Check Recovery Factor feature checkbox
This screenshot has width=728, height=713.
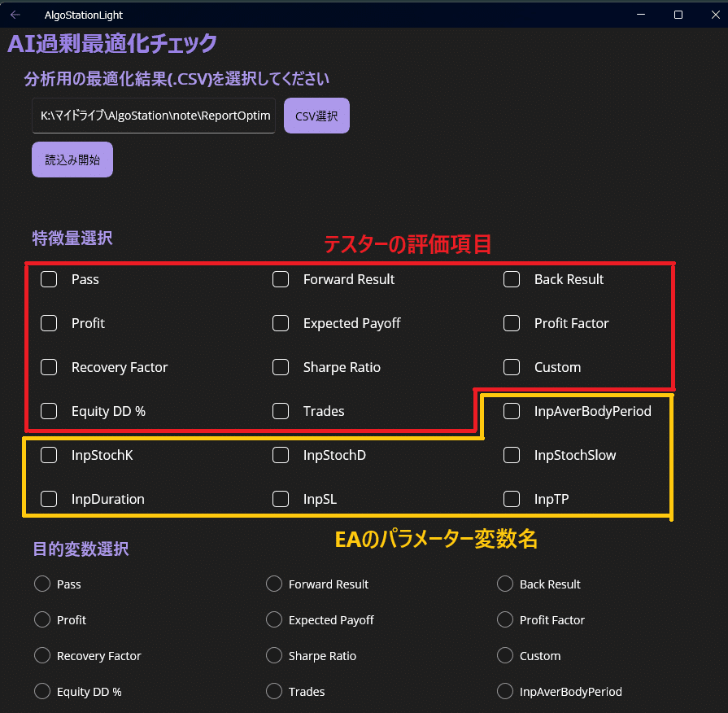coord(49,367)
